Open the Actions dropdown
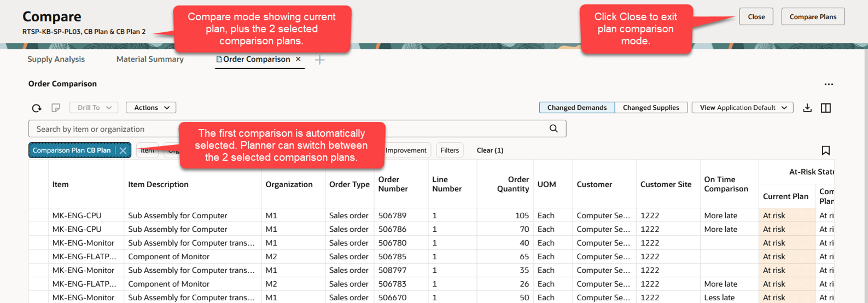Viewport: 868px width, 303px height. point(151,108)
